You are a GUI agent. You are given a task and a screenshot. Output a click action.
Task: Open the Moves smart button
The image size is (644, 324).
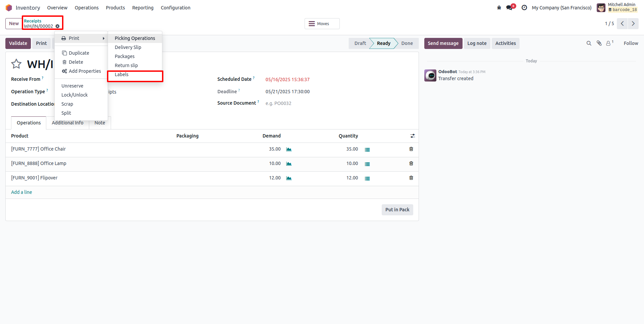pos(322,23)
